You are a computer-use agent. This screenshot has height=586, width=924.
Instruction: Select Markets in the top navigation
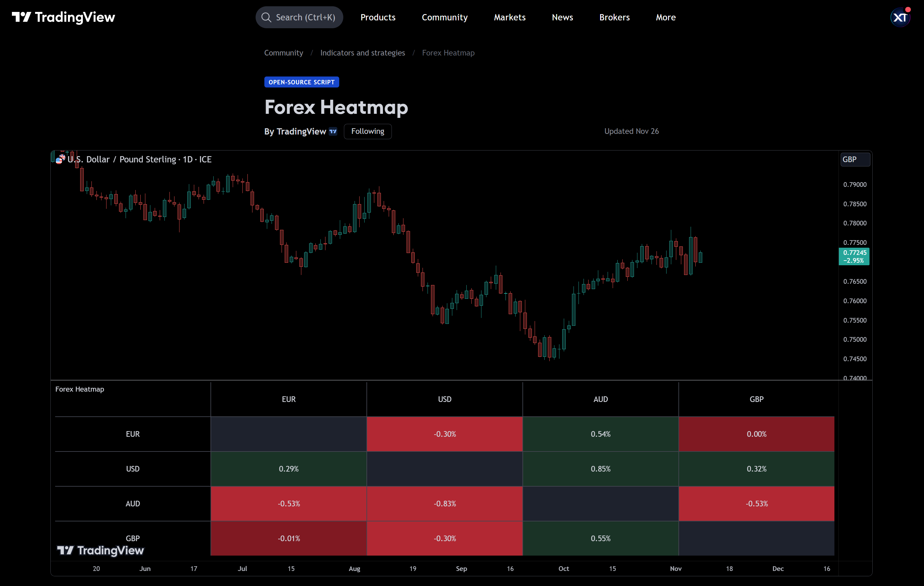pos(510,17)
